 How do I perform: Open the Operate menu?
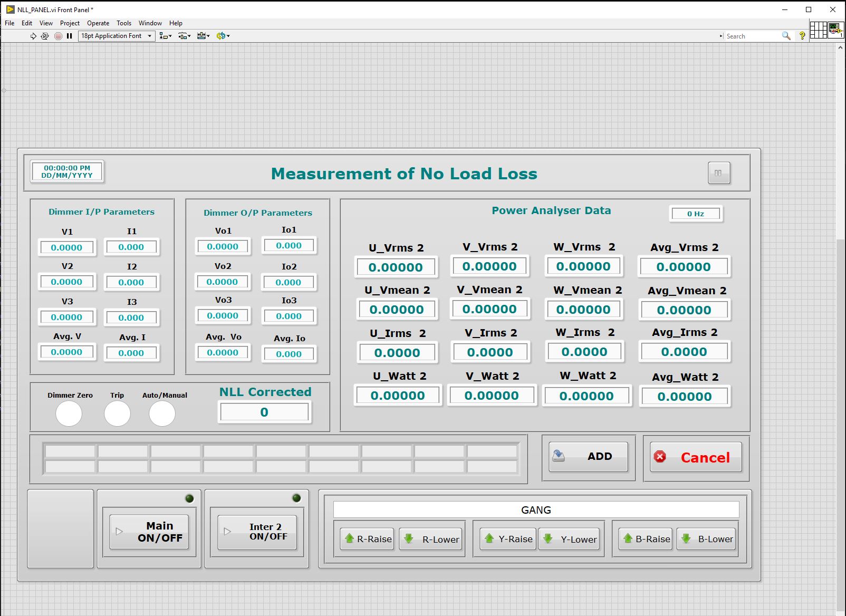[98, 23]
